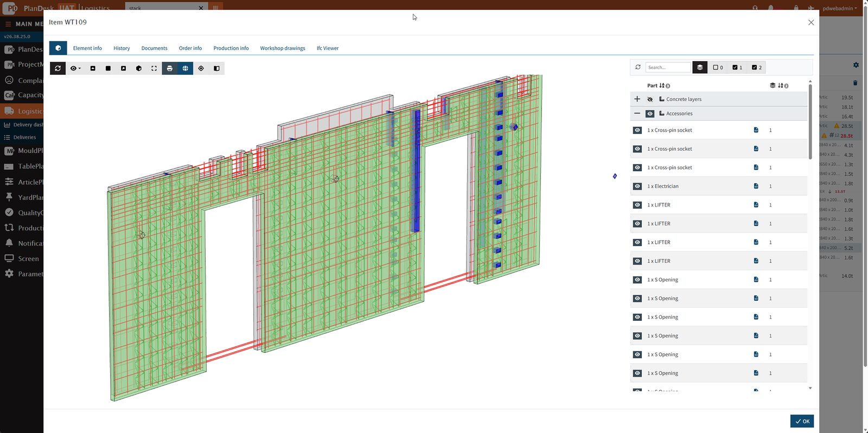Toggle the globe icon in viewer toolbar
Viewport: 868px width, 433px height.
pyautogui.click(x=186, y=68)
